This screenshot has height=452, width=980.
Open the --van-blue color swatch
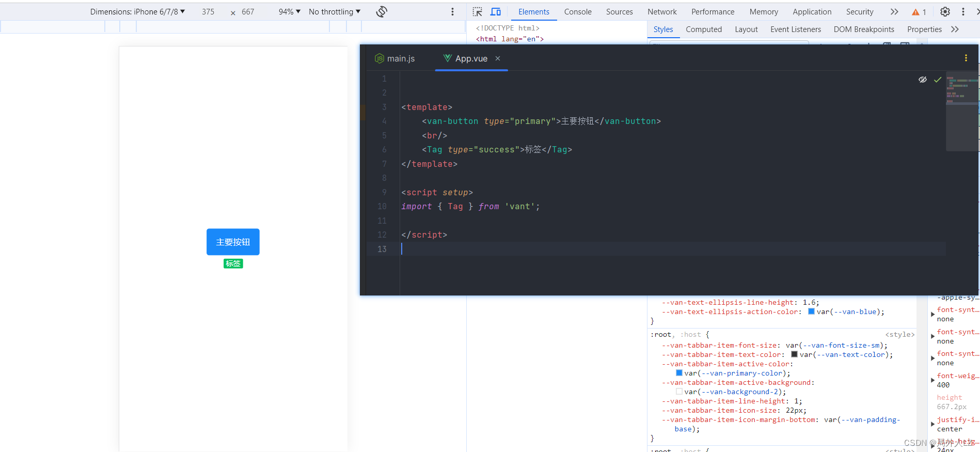[x=811, y=311]
